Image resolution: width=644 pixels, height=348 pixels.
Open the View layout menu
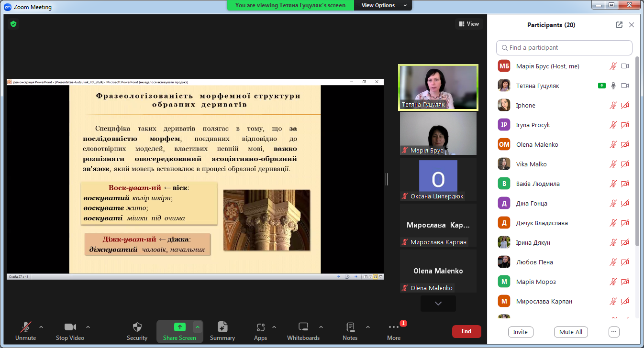[468, 24]
